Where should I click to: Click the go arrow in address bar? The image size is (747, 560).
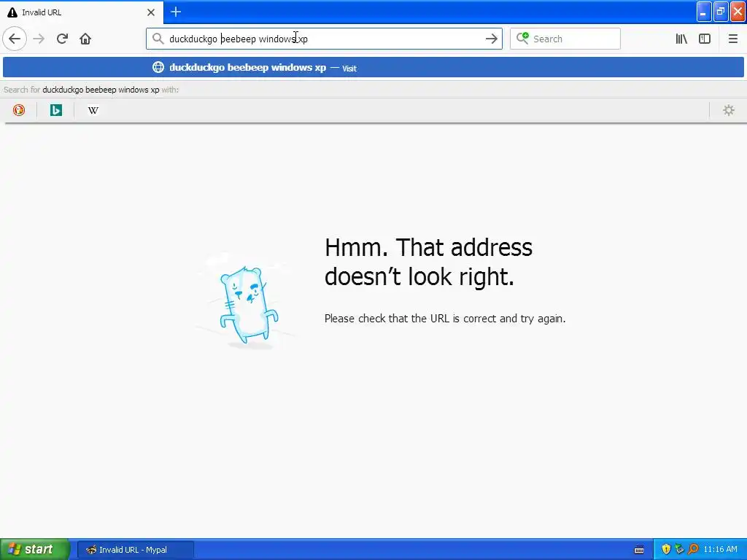(491, 39)
